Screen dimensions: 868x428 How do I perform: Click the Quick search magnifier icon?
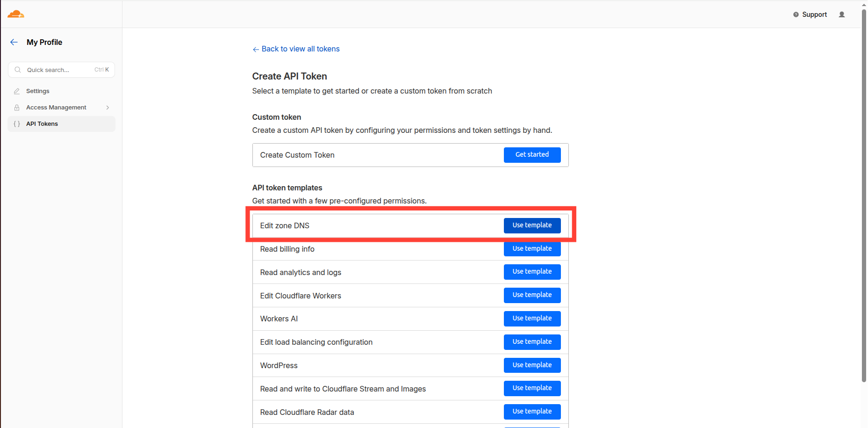coord(18,70)
